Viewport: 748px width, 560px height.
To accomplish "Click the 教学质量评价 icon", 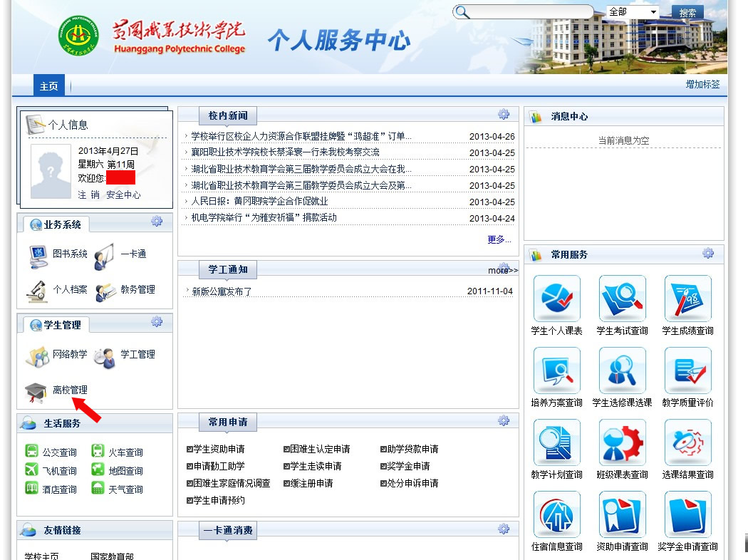I will pos(687,371).
